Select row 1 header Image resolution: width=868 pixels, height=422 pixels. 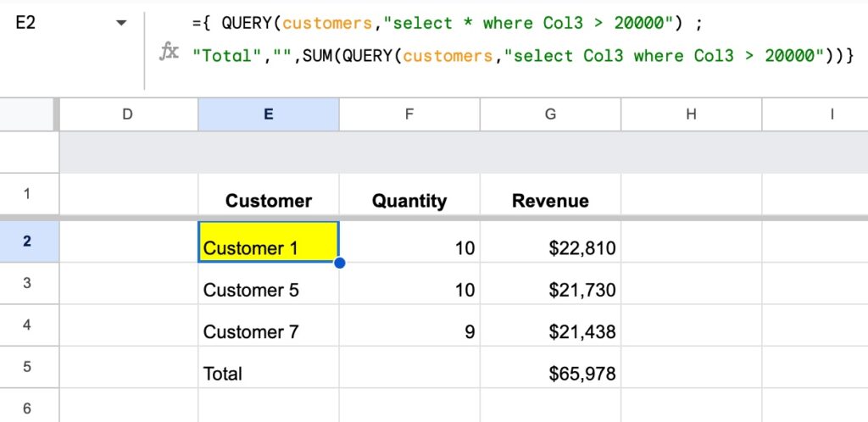(x=27, y=194)
